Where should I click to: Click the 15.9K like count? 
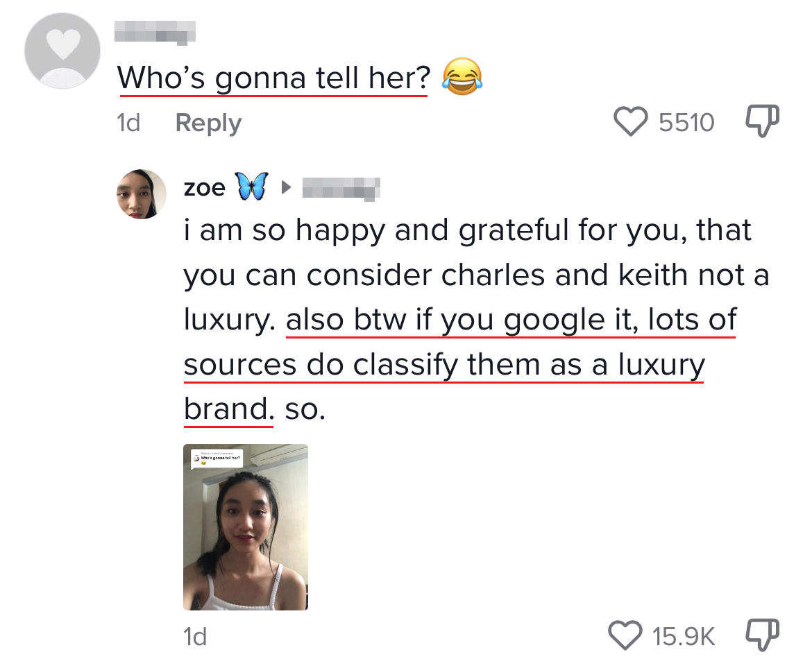point(683,635)
